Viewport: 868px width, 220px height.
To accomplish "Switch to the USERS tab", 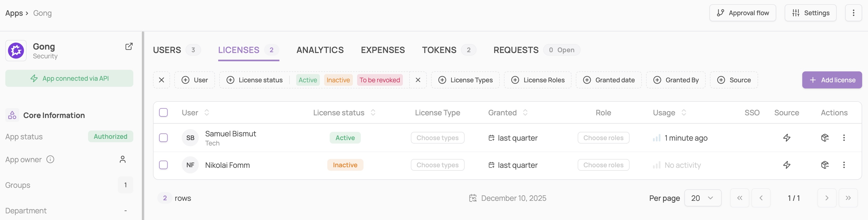I will [x=167, y=50].
